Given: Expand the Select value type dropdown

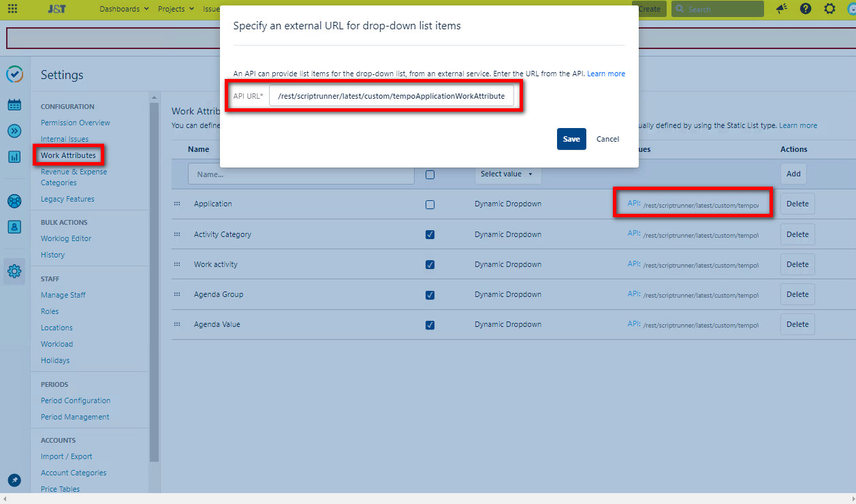Looking at the screenshot, I should tap(507, 174).
